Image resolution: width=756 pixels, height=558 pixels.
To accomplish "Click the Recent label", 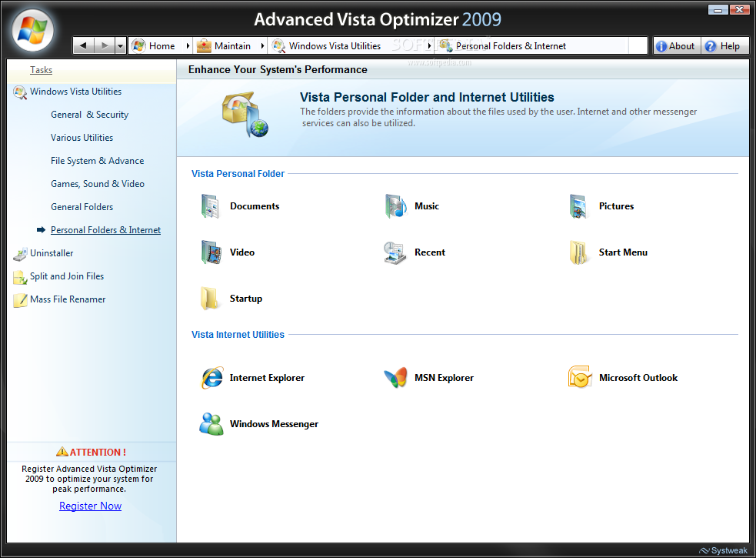I will 430,252.
